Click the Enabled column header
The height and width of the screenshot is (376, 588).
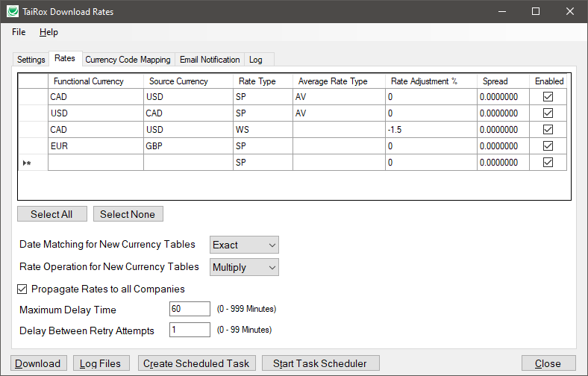(548, 81)
